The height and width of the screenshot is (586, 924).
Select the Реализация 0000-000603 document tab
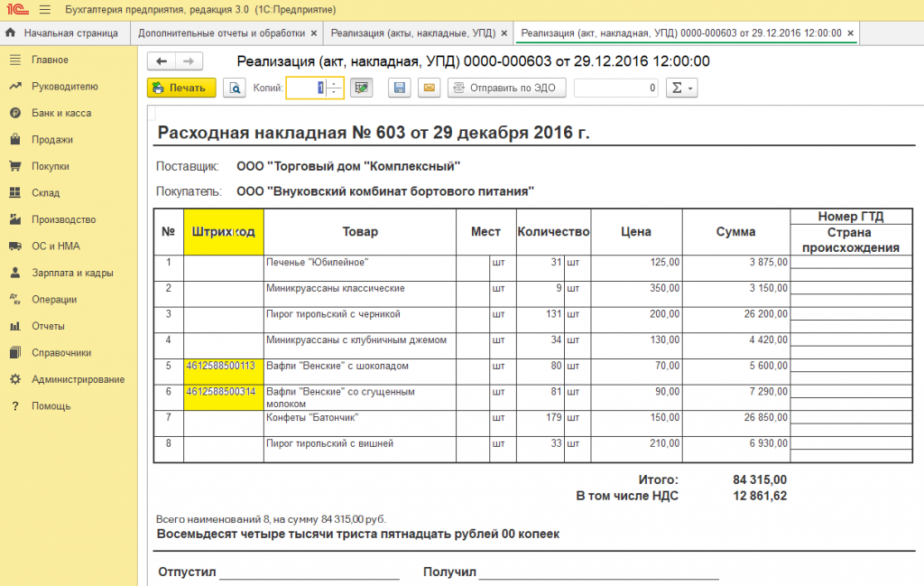point(681,33)
